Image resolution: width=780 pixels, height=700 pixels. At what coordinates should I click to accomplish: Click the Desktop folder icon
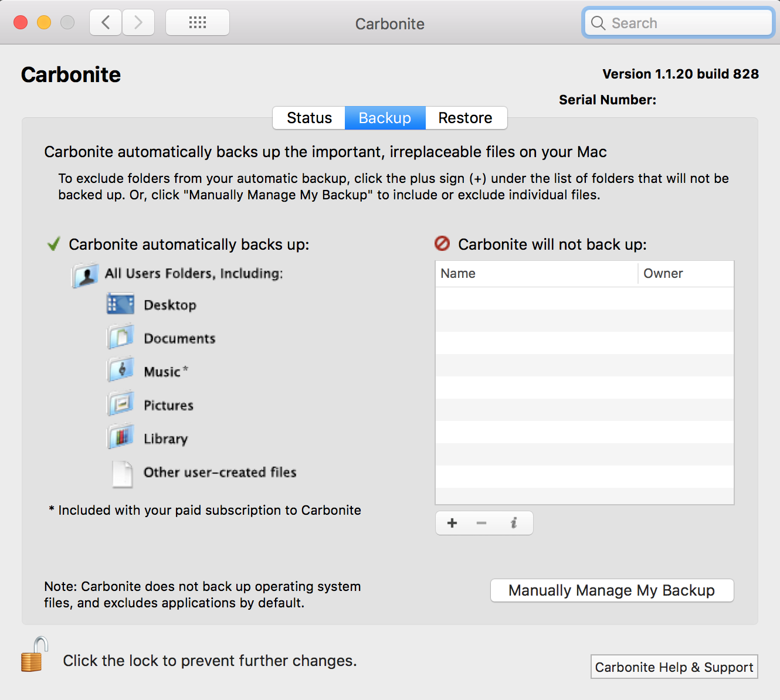point(120,304)
